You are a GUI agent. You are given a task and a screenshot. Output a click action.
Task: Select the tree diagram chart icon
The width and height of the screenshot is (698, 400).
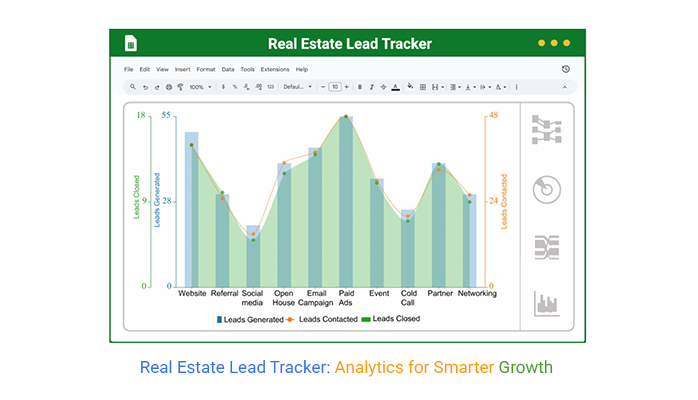click(547, 130)
